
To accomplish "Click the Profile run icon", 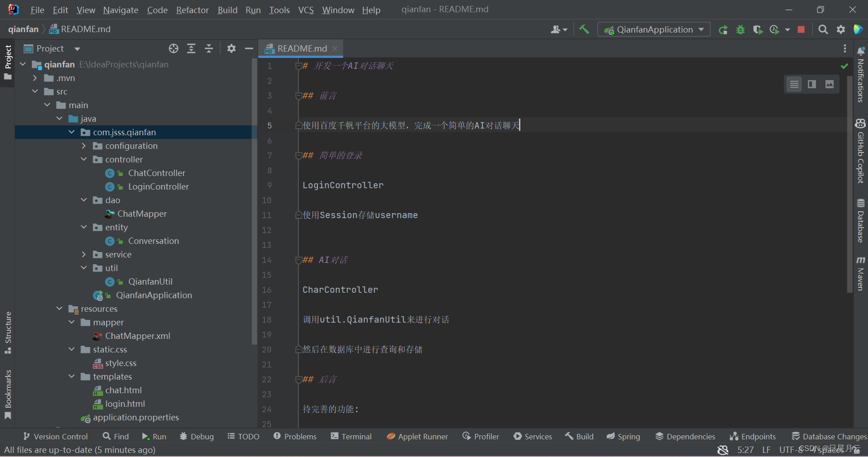I will (x=774, y=29).
